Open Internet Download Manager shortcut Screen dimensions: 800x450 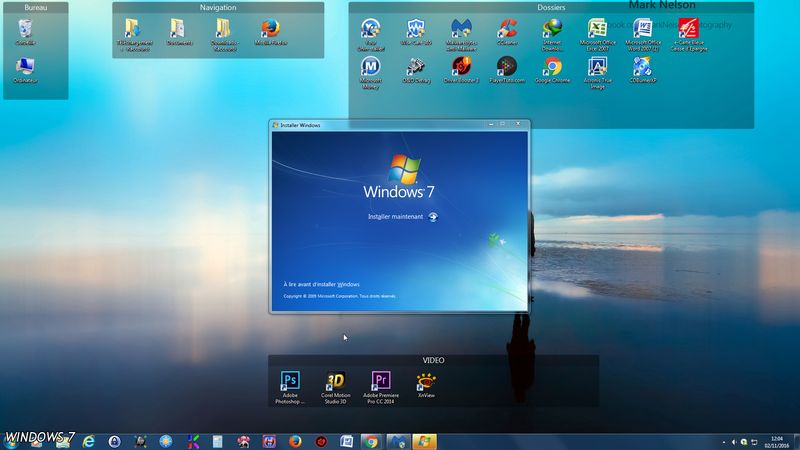pos(551,29)
